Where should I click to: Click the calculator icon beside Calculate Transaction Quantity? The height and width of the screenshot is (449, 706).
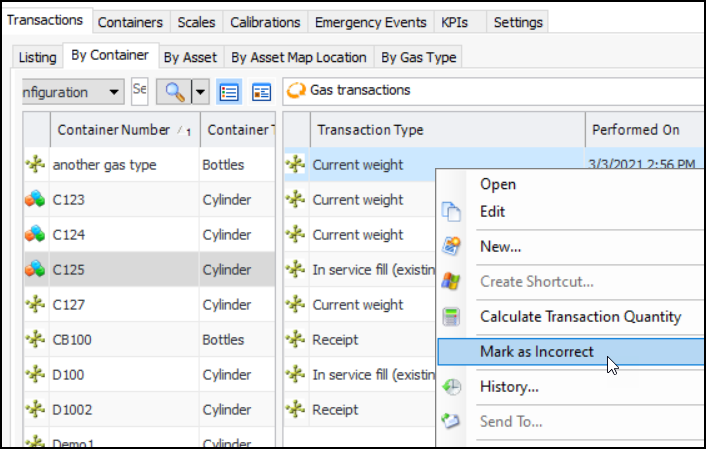[x=452, y=317]
